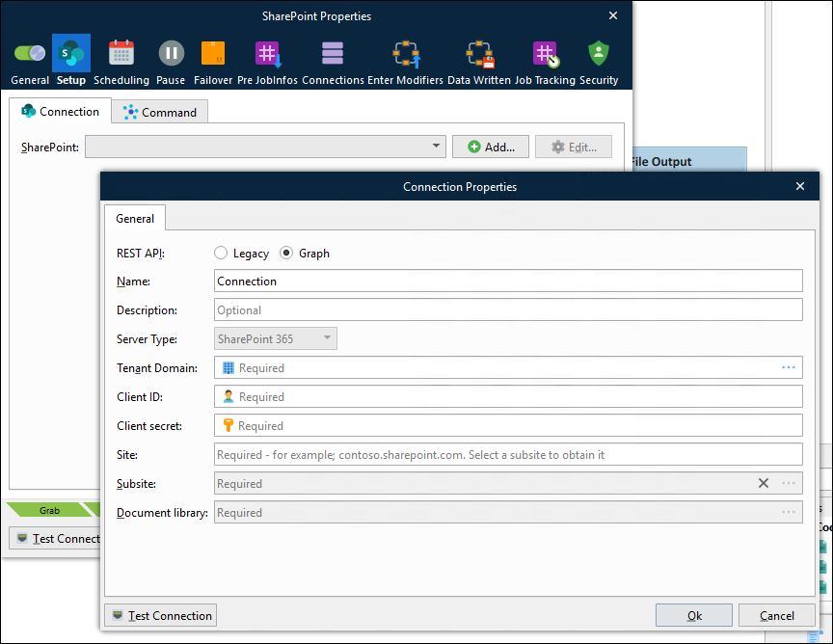Clear the Subsite field with the X icon
The image size is (833, 644).
coord(764,483)
